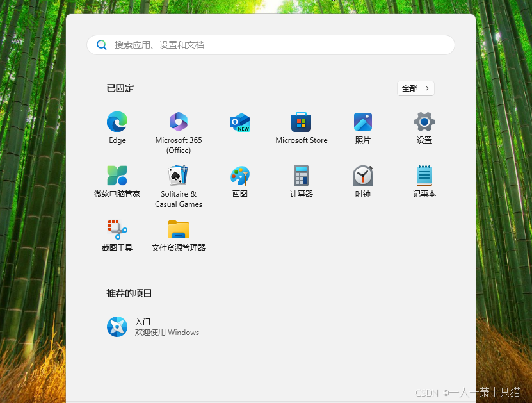Viewport: 532px width, 403px height.
Task: Open the Edge browser icon
Action: click(x=117, y=122)
